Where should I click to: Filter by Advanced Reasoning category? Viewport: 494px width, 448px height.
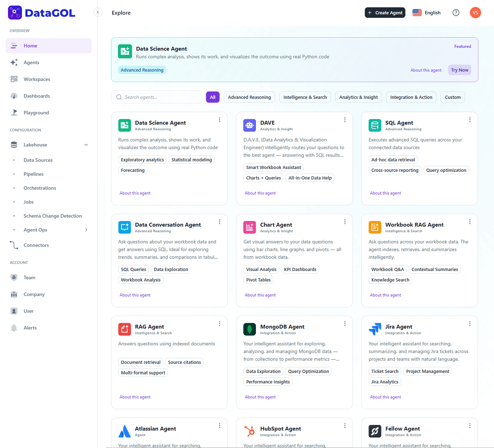coord(249,97)
